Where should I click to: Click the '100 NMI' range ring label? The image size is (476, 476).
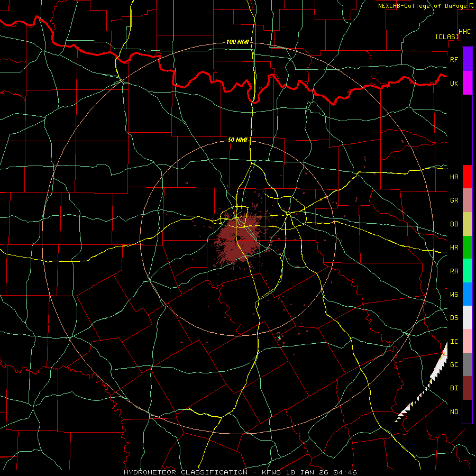(237, 42)
